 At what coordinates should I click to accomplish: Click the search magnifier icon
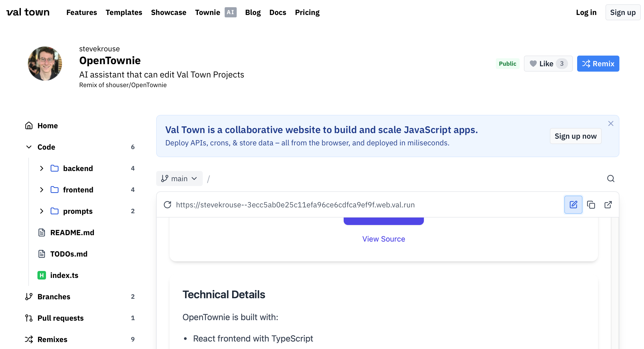coord(611,179)
